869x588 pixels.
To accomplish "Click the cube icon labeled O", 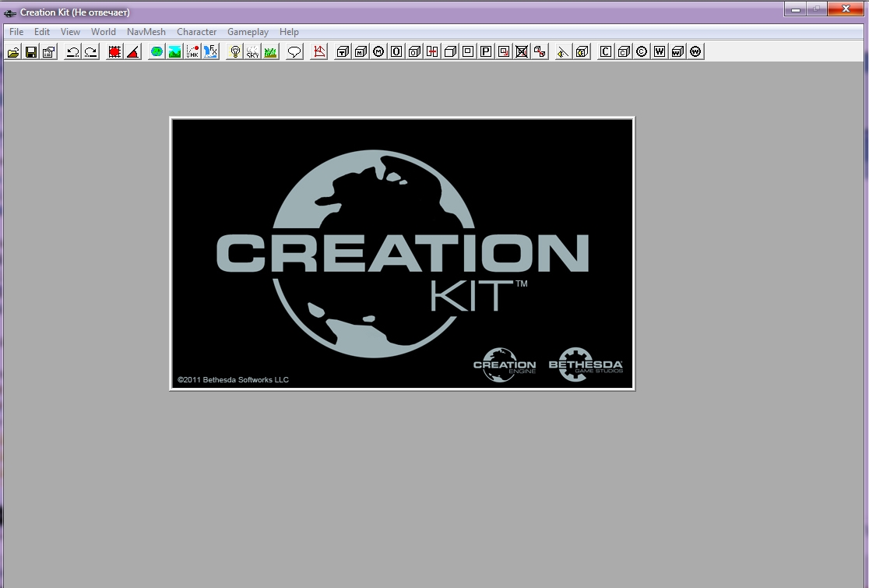I will pyautogui.click(x=414, y=52).
